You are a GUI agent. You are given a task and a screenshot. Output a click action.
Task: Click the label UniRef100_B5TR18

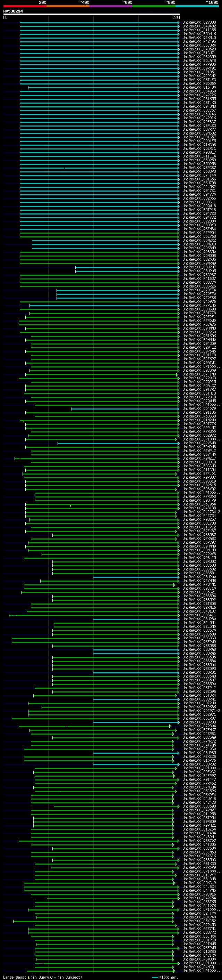[x=199, y=210]
